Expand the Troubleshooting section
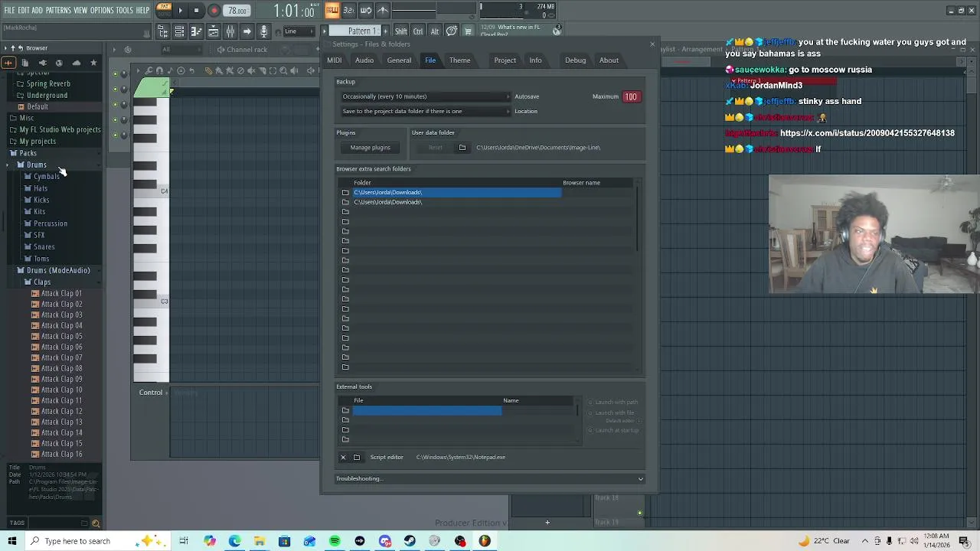 coord(490,479)
